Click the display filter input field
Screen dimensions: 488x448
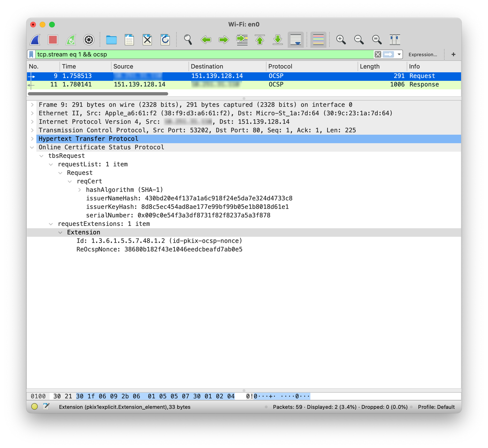pyautogui.click(x=205, y=54)
